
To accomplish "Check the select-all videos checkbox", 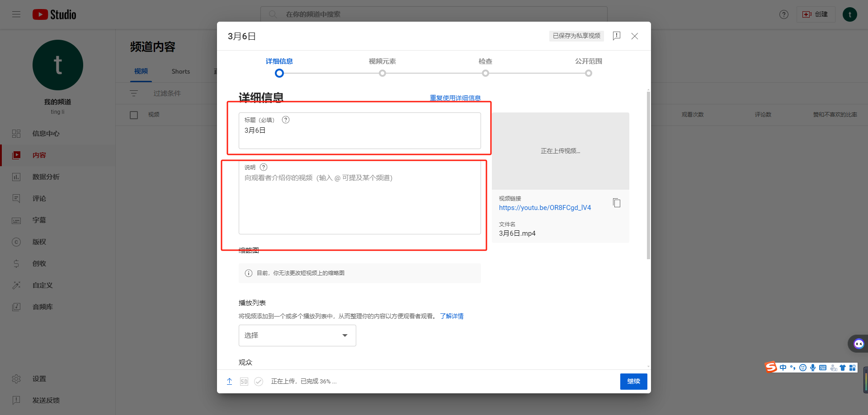I will pyautogui.click(x=134, y=115).
